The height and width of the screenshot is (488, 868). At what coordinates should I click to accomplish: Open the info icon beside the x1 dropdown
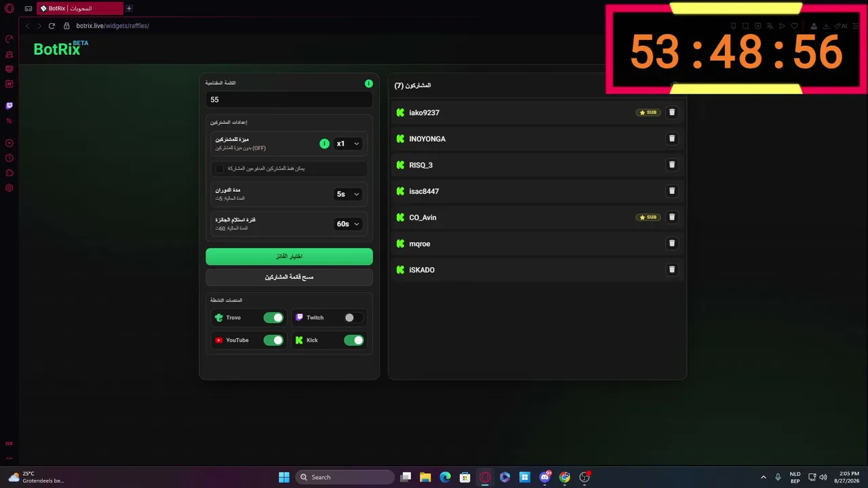tap(324, 144)
